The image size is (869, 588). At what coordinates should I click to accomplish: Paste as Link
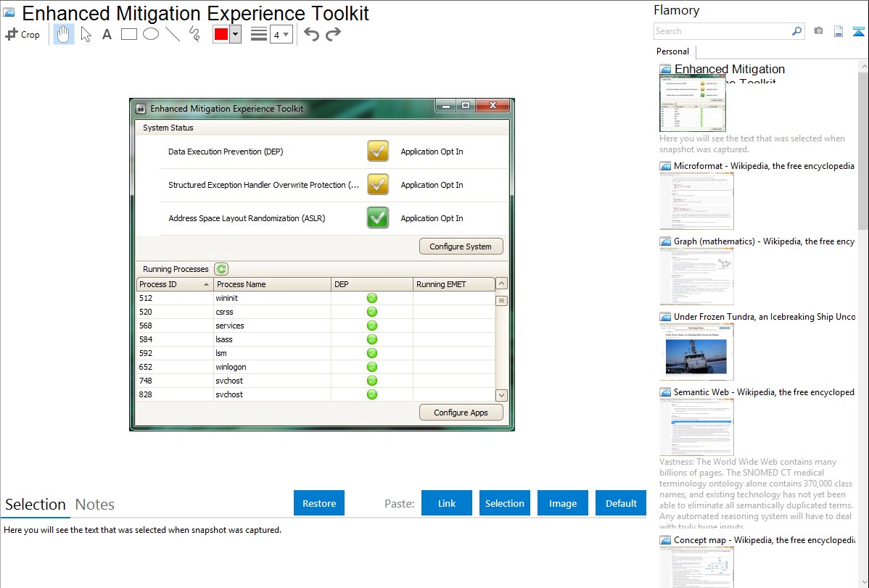pyautogui.click(x=447, y=503)
